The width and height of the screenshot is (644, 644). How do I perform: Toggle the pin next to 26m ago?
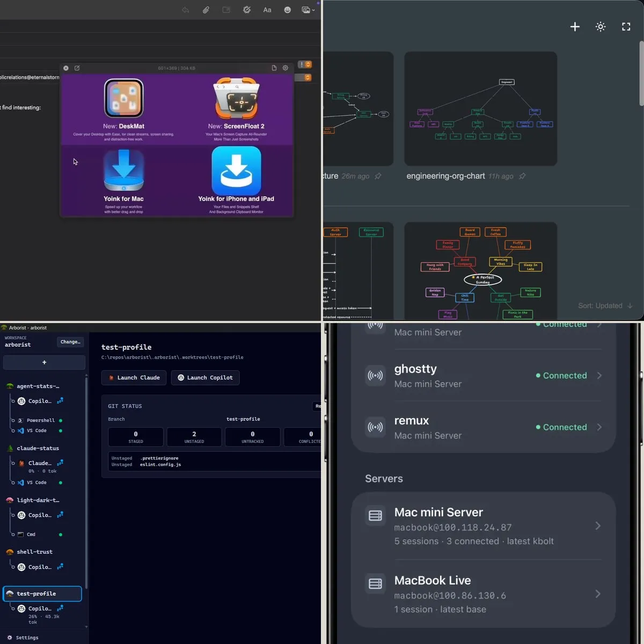378,176
